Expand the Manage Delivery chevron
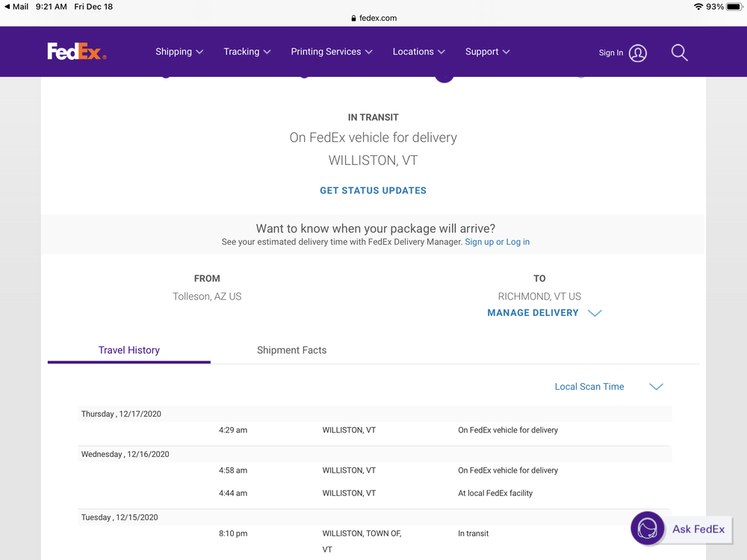The height and width of the screenshot is (560, 747). pos(595,313)
